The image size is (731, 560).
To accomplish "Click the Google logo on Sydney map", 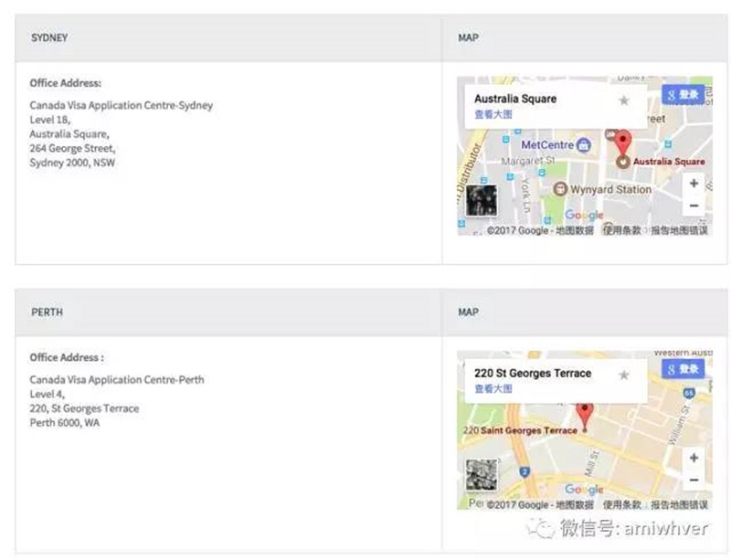I will pyautogui.click(x=584, y=217).
